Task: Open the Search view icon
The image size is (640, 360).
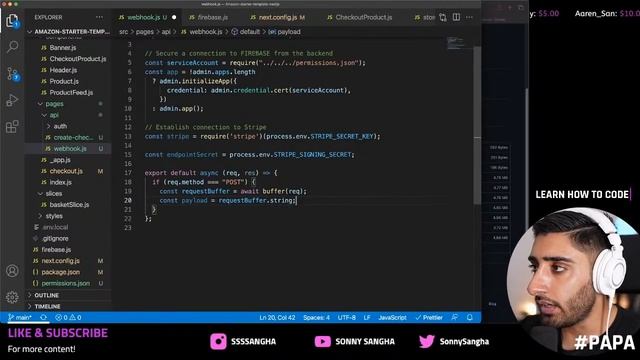Action: pos(12,47)
